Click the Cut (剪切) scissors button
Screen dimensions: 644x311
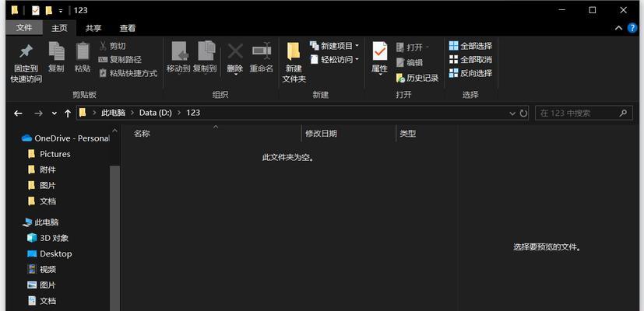coord(113,46)
